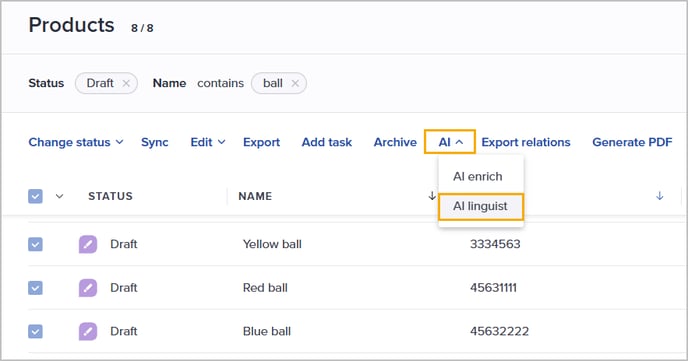Uncheck the select-all header checkbox

coord(36,196)
